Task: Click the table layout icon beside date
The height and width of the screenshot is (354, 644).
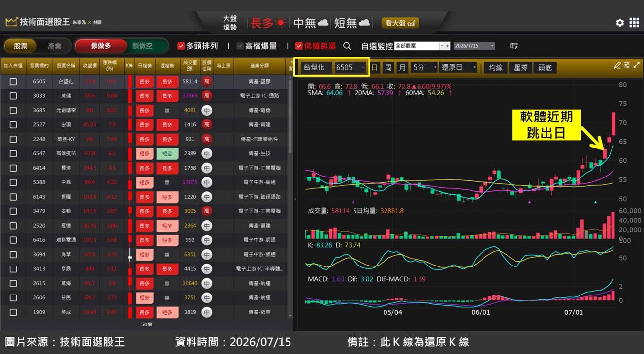Action: coord(514,46)
